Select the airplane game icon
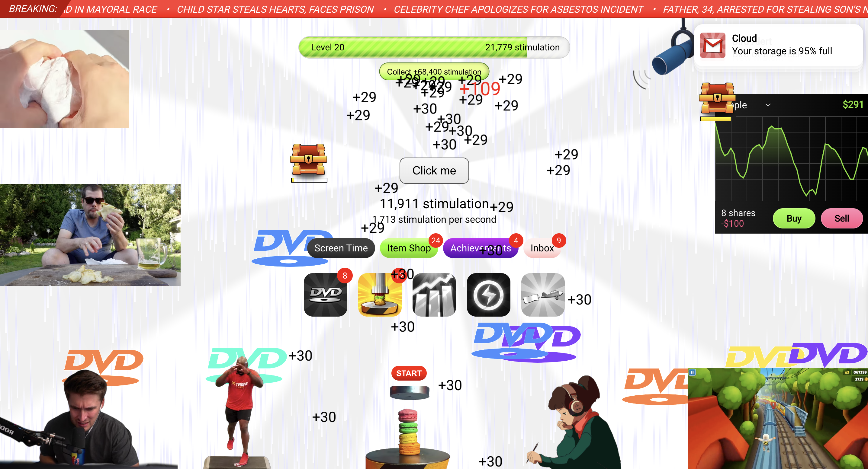This screenshot has height=469, width=868. point(543,295)
